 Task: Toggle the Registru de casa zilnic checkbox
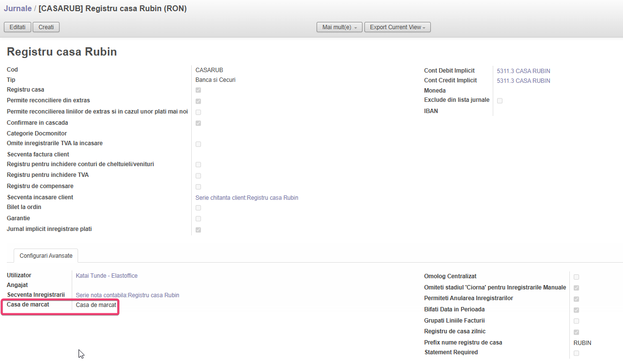(x=576, y=332)
